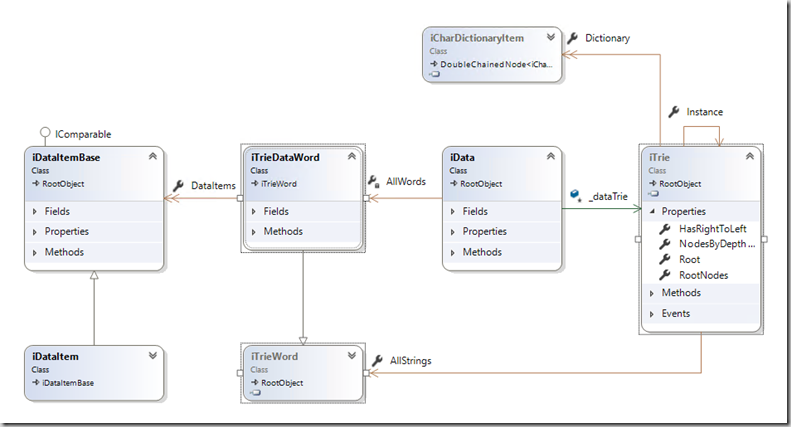The width and height of the screenshot is (791, 427).
Task: Click the right resize handle of iTrie
Action: coord(764,239)
